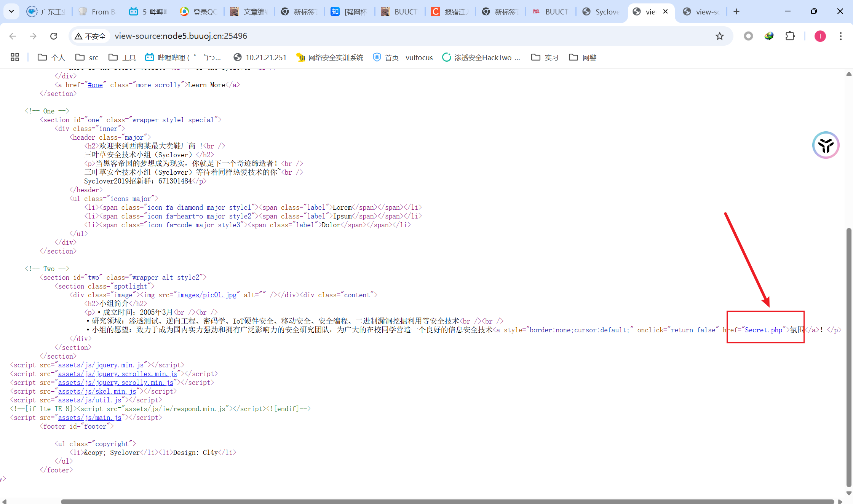Switch to the [强网杯 tab

pos(349,12)
